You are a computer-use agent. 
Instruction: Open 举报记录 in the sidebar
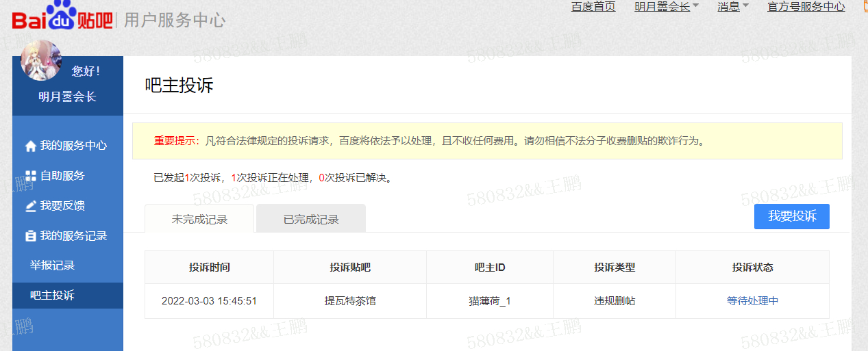point(52,265)
